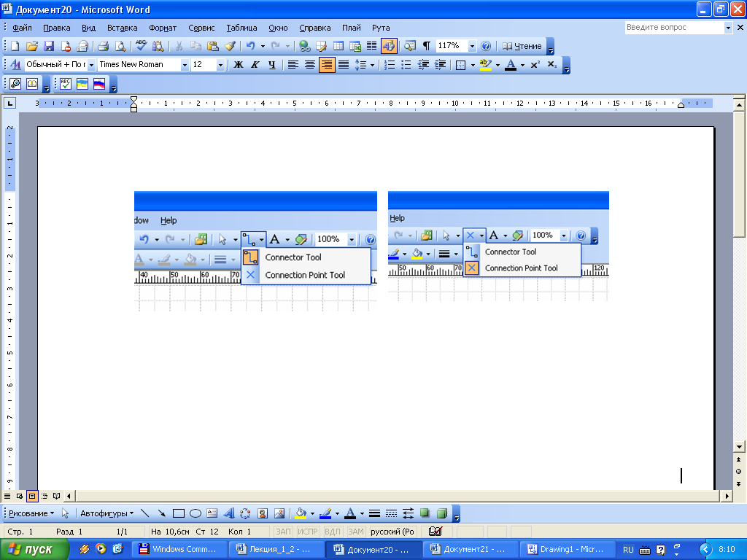Open Рисование drawing menu
The height and width of the screenshot is (560, 747).
pyautogui.click(x=31, y=513)
